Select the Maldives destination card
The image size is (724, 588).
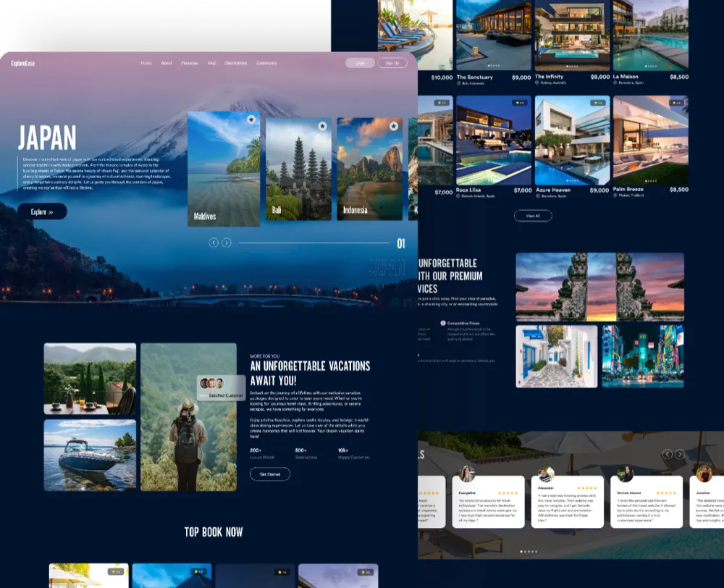(x=224, y=169)
